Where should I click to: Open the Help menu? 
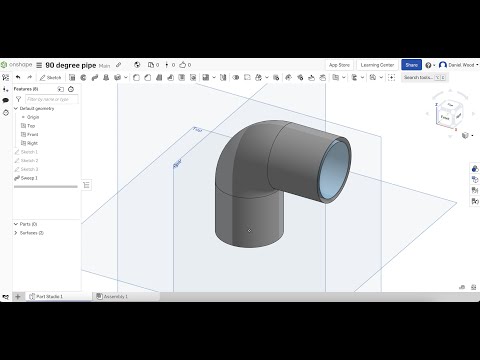[x=430, y=65]
